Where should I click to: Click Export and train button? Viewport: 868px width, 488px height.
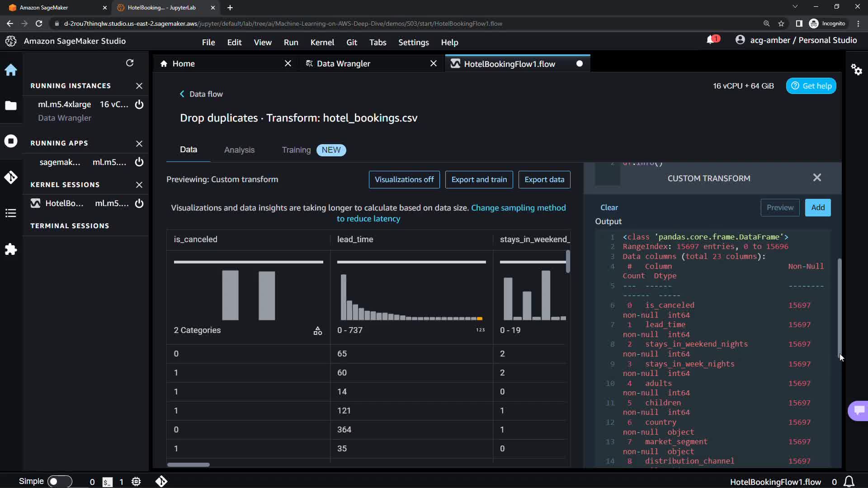pos(479,179)
